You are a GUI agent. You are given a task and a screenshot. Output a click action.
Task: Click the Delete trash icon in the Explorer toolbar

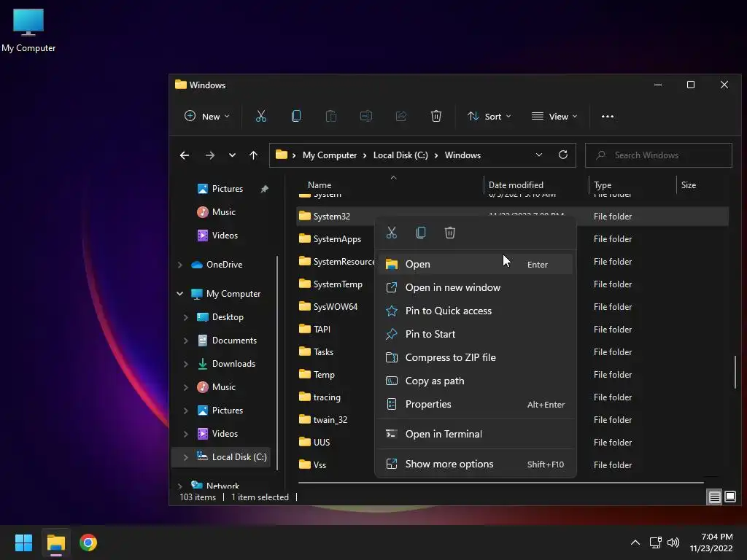pos(436,116)
